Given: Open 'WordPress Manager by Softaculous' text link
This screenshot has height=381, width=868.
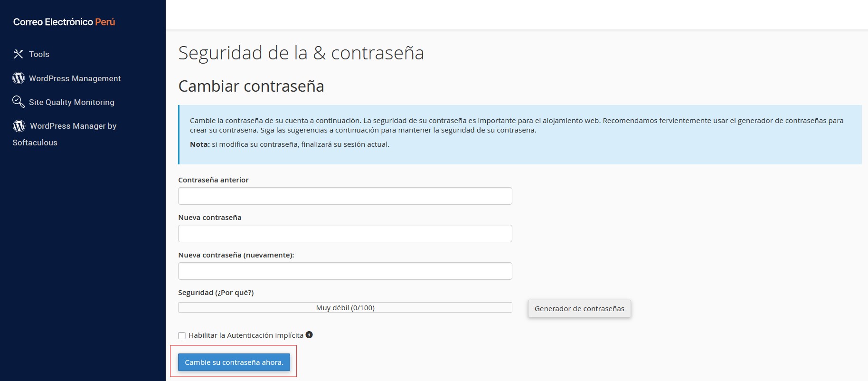Looking at the screenshot, I should coord(73,126).
